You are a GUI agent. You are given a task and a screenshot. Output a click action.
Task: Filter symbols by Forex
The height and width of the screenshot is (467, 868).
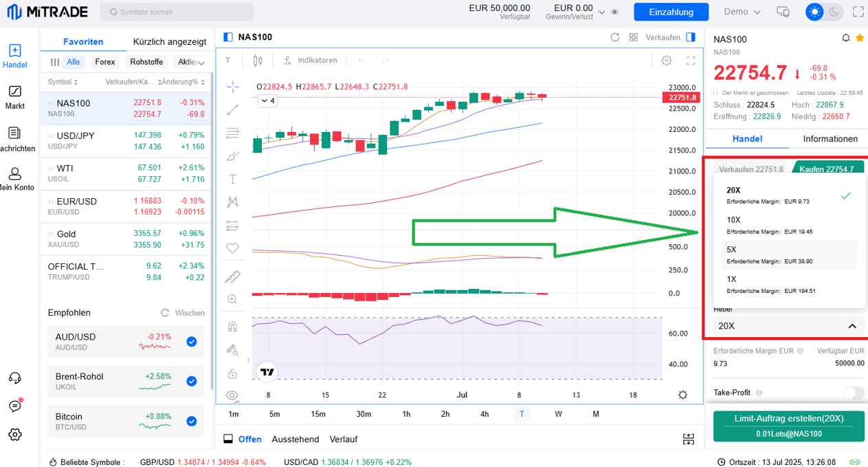point(105,62)
